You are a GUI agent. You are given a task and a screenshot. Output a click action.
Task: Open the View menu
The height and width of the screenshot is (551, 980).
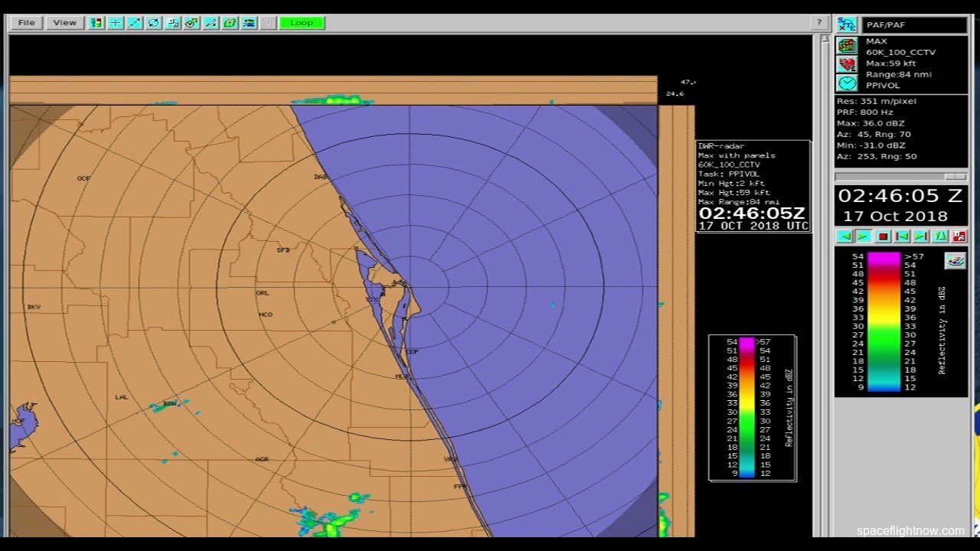click(64, 23)
